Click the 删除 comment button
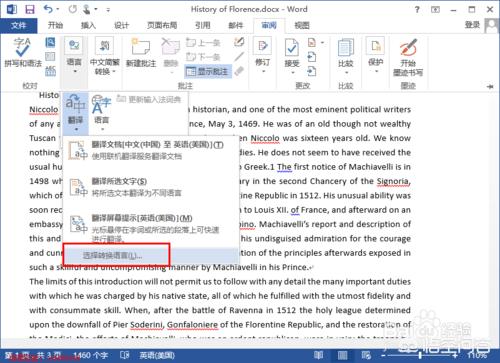Viewport: 500px width, 363px height. [171, 53]
